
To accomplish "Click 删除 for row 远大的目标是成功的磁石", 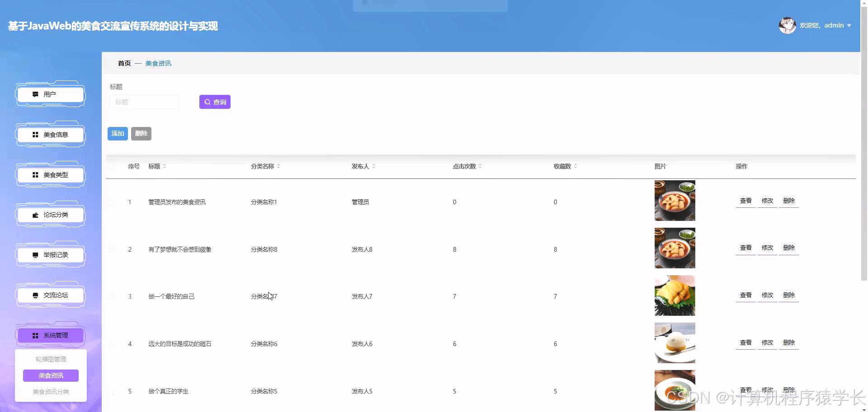I will pyautogui.click(x=789, y=343).
